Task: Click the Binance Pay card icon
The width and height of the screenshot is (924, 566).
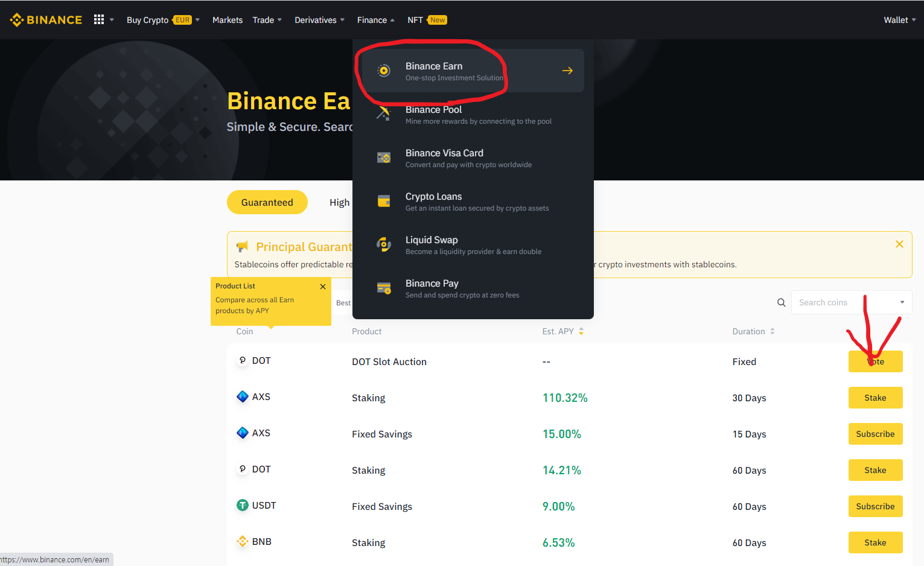Action: 384,288
